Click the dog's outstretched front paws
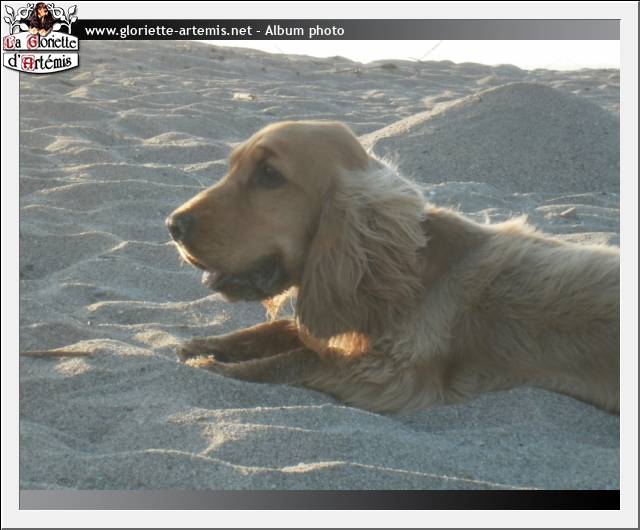 205,355
